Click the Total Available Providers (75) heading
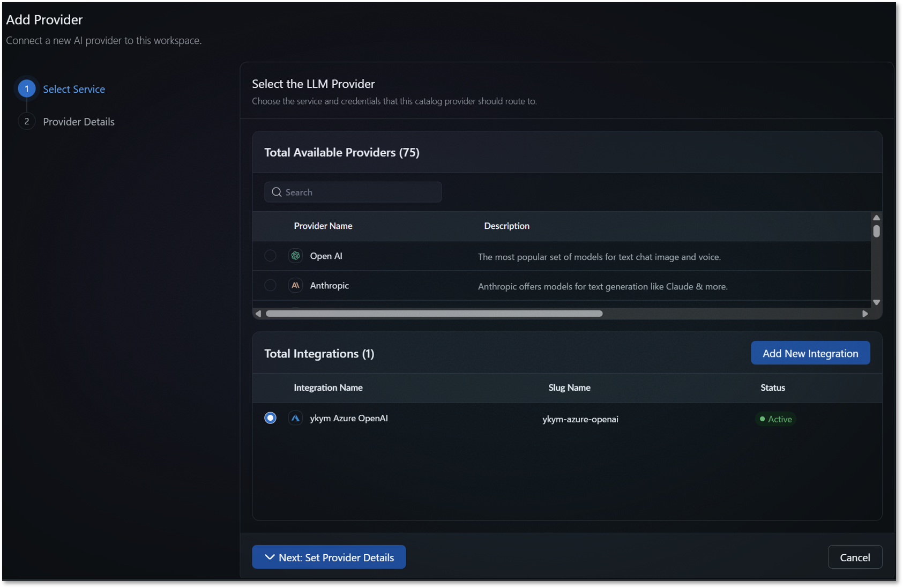The image size is (903, 588). 342,153
